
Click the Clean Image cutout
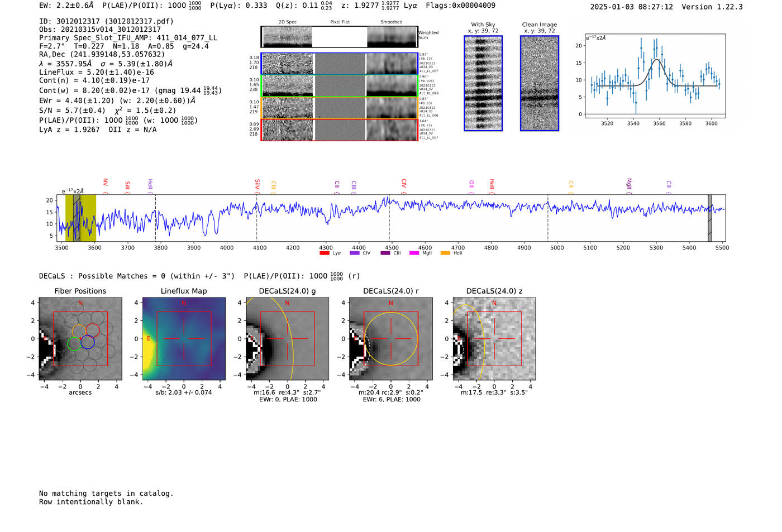[x=540, y=83]
